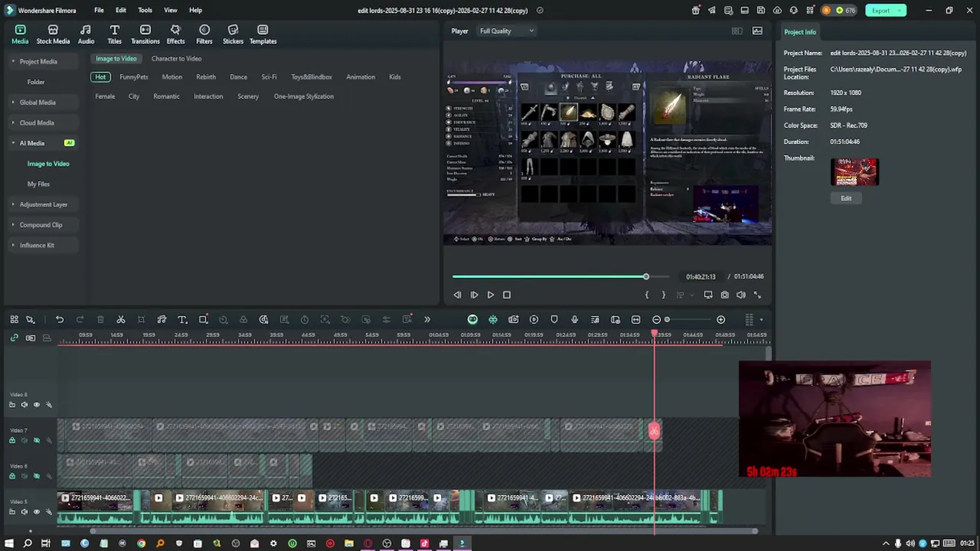Open the Templates panel
The width and height of the screenshot is (980, 551).
(263, 34)
